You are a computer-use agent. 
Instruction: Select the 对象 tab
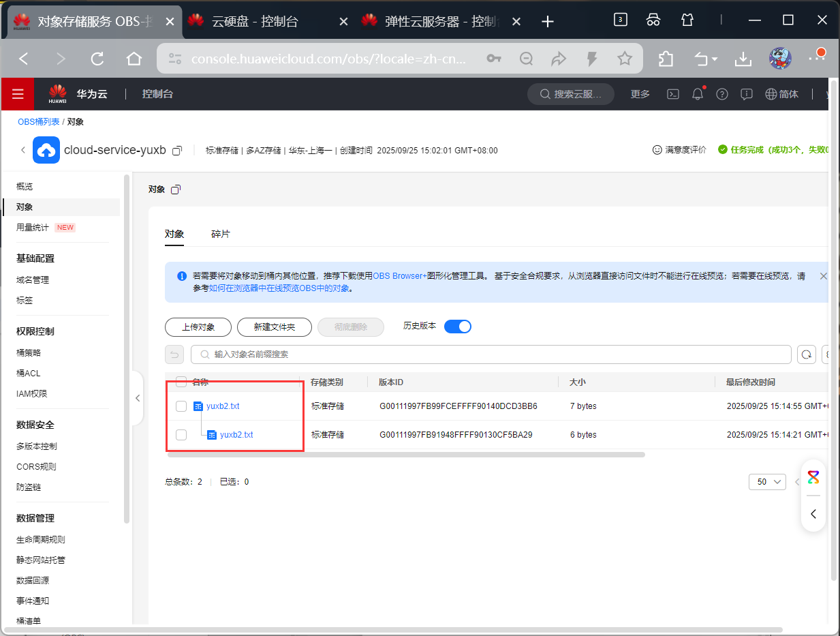pos(174,234)
